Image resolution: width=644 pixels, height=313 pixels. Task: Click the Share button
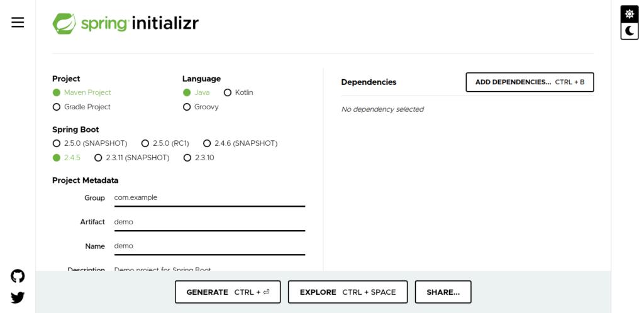pyautogui.click(x=443, y=292)
